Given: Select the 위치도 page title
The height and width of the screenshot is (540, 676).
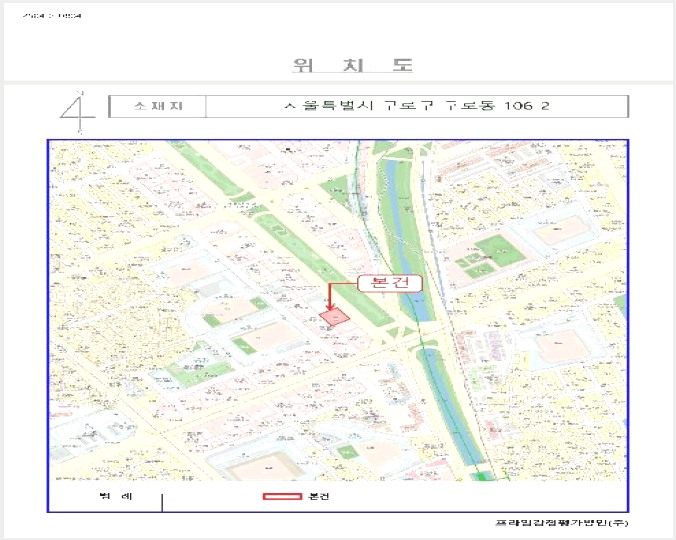Looking at the screenshot, I should click(353, 65).
